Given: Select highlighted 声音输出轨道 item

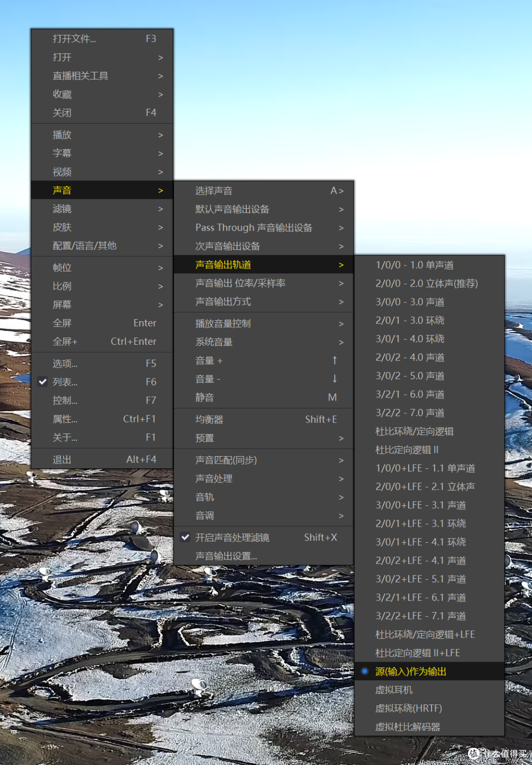Looking at the screenshot, I should (x=264, y=265).
